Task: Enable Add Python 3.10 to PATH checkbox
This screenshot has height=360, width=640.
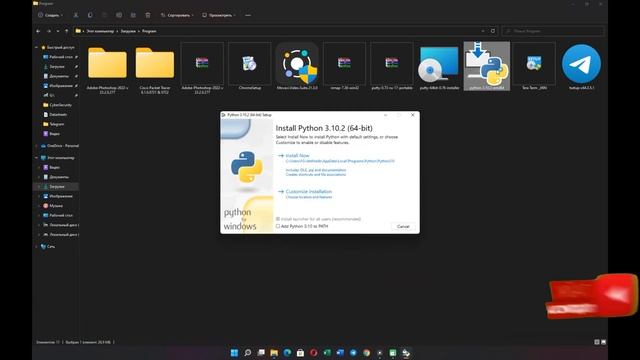Action: click(278, 226)
